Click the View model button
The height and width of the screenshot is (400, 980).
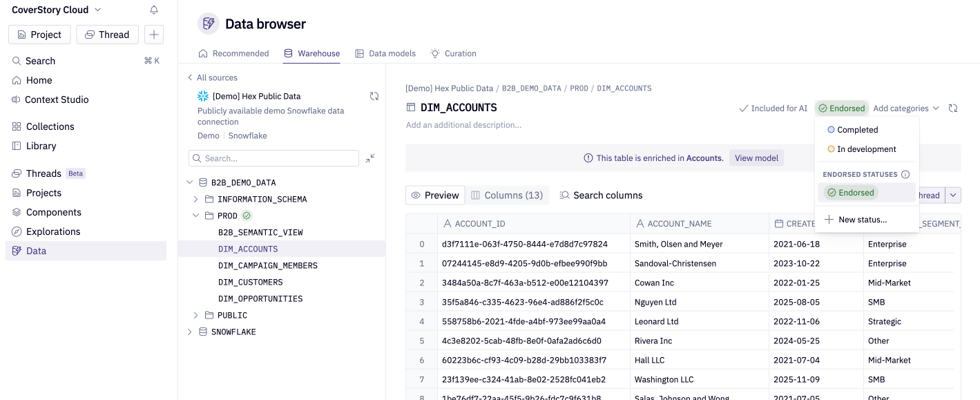click(x=756, y=158)
